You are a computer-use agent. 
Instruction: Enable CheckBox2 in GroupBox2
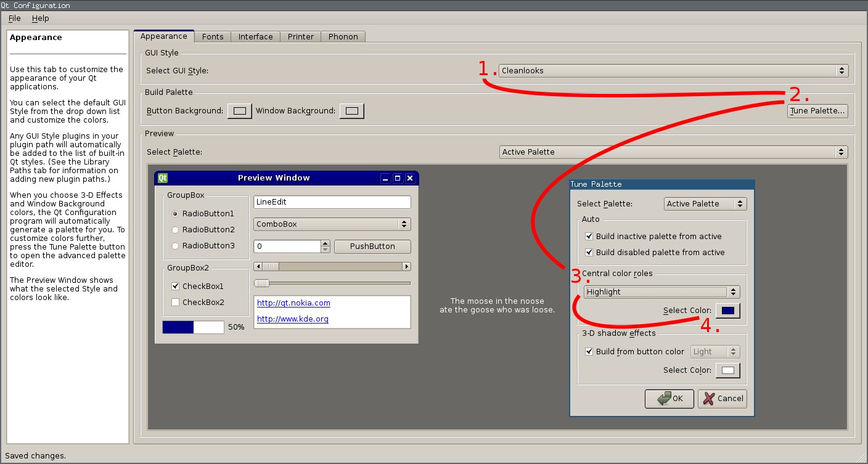point(176,303)
